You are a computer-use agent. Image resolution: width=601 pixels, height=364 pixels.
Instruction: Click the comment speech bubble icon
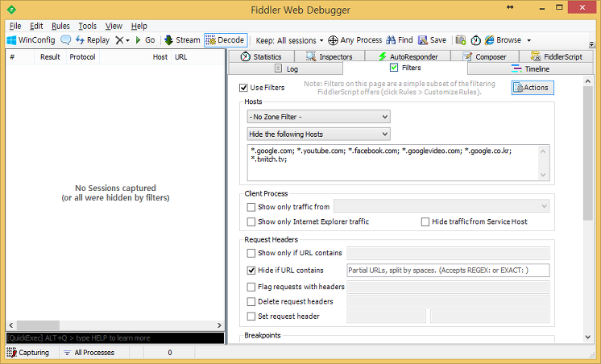(66, 39)
